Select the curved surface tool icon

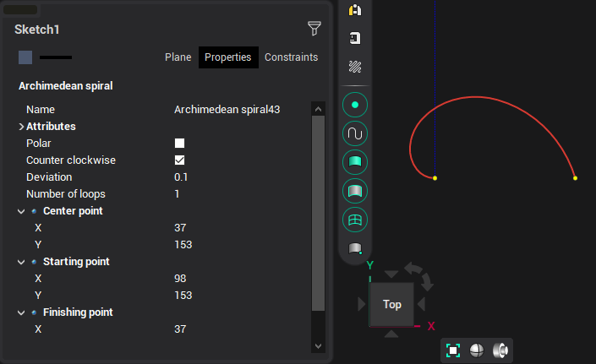click(355, 191)
